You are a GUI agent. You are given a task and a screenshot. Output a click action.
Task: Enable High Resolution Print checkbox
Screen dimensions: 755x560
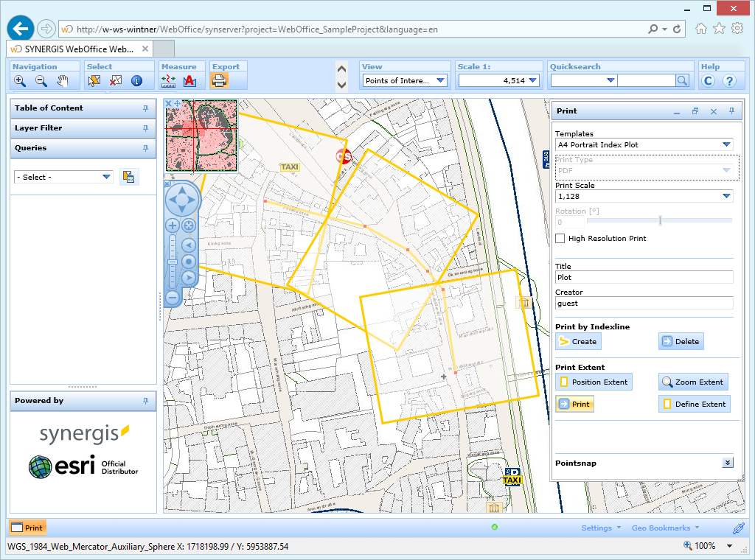click(x=560, y=239)
